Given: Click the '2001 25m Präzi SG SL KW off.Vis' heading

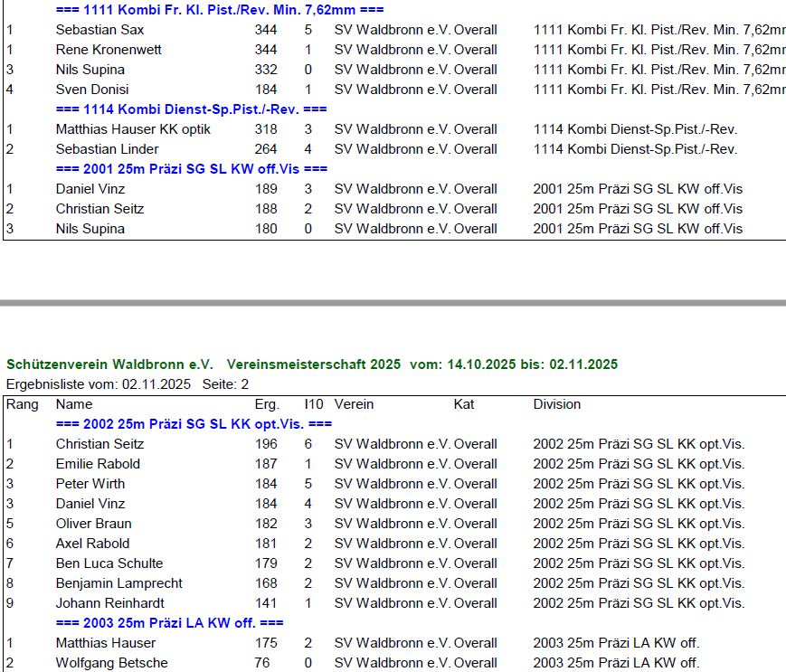Looking at the screenshot, I should pyautogui.click(x=191, y=169).
